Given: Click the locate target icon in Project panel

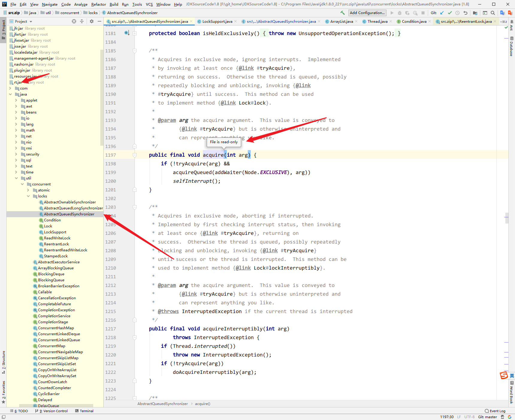Looking at the screenshot, I should click(74, 21).
